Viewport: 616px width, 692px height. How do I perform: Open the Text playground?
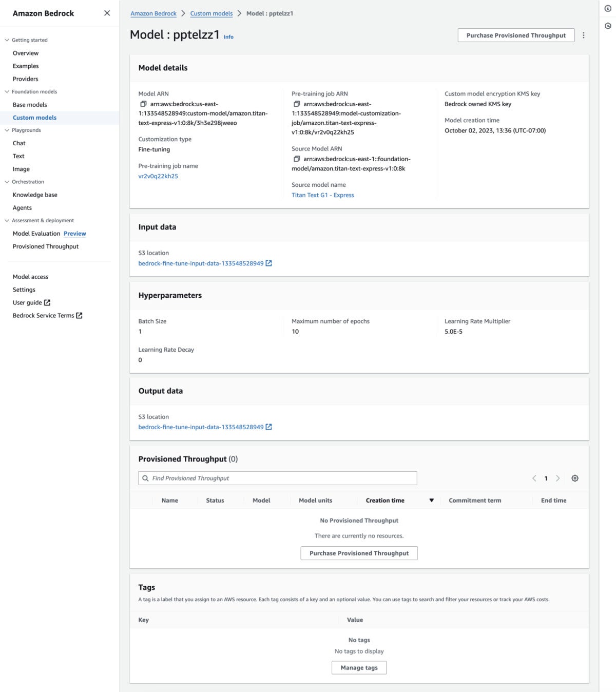[18, 156]
